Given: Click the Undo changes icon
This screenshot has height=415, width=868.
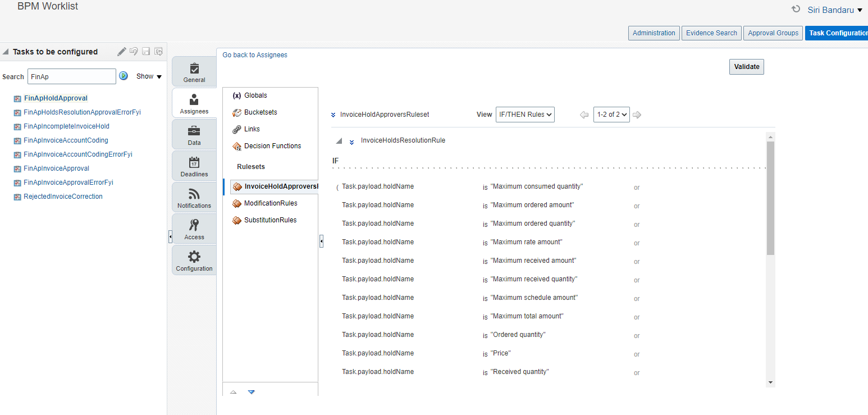Looking at the screenshot, I should coord(134,51).
